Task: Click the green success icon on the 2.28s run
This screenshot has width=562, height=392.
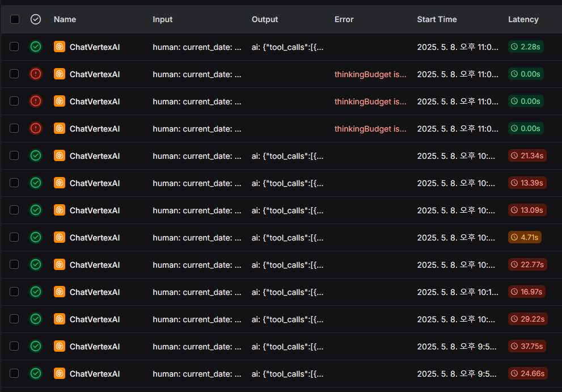Action: (36, 47)
